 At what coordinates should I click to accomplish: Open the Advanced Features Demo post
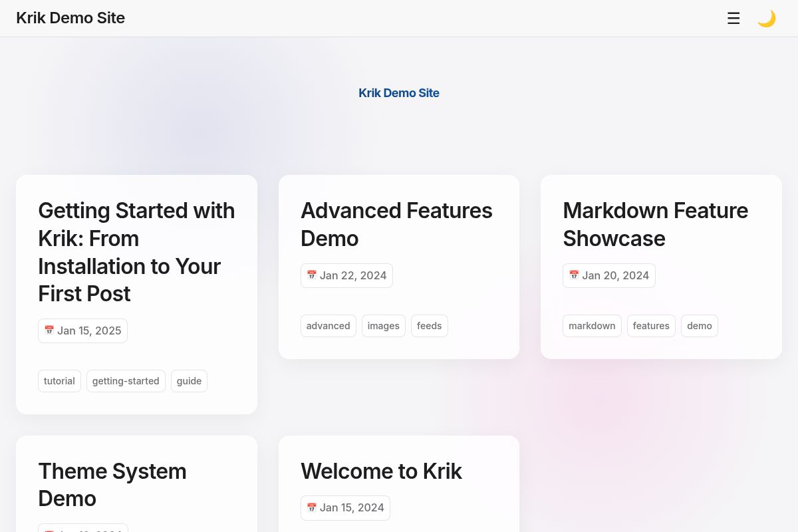[396, 224]
